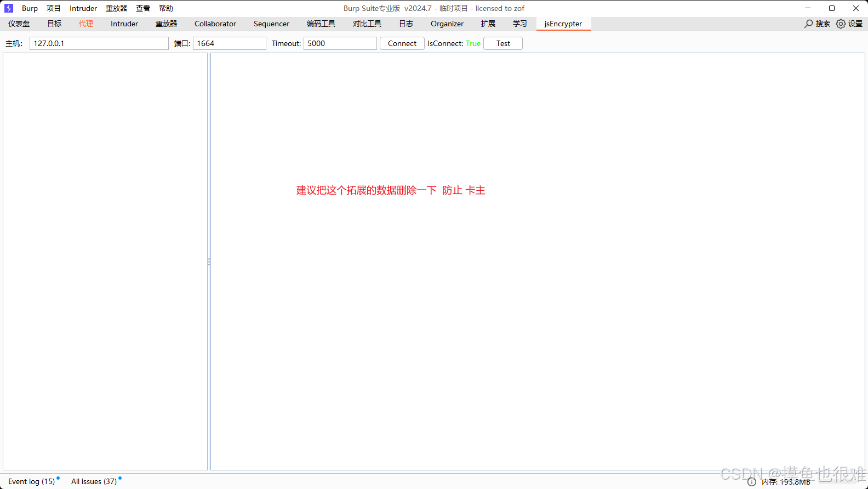Open the Burp menu
The image size is (868, 489).
(x=30, y=8)
